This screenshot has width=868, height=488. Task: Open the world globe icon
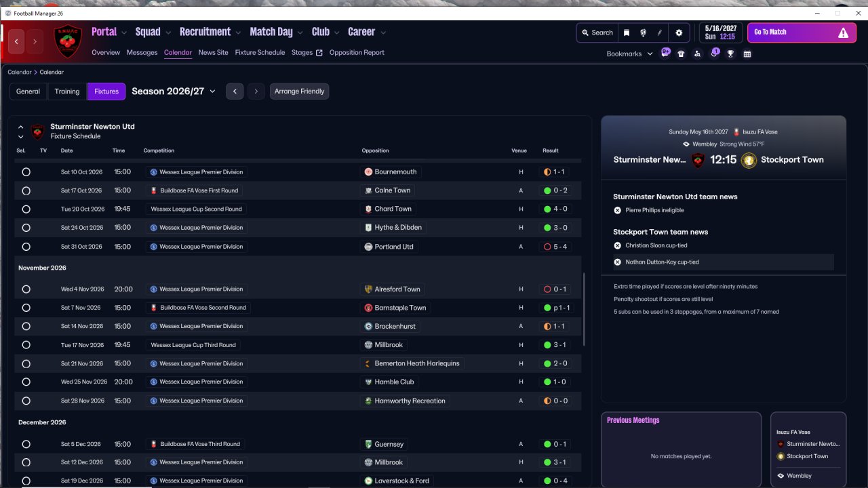pyautogui.click(x=644, y=33)
